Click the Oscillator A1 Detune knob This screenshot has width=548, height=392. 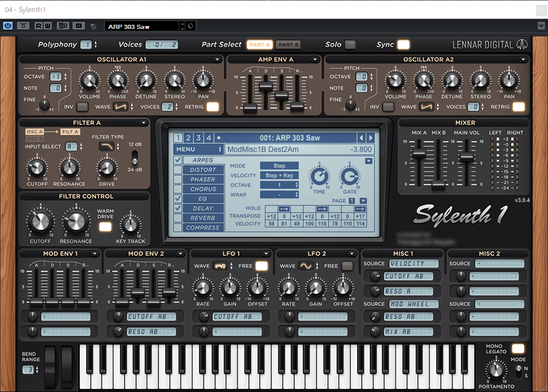[146, 81]
